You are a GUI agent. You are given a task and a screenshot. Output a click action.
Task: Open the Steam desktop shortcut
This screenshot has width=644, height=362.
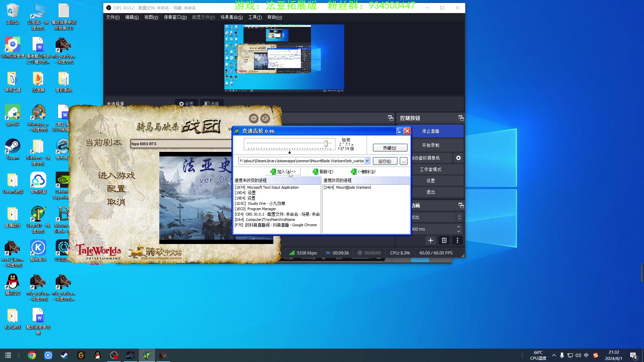13,149
